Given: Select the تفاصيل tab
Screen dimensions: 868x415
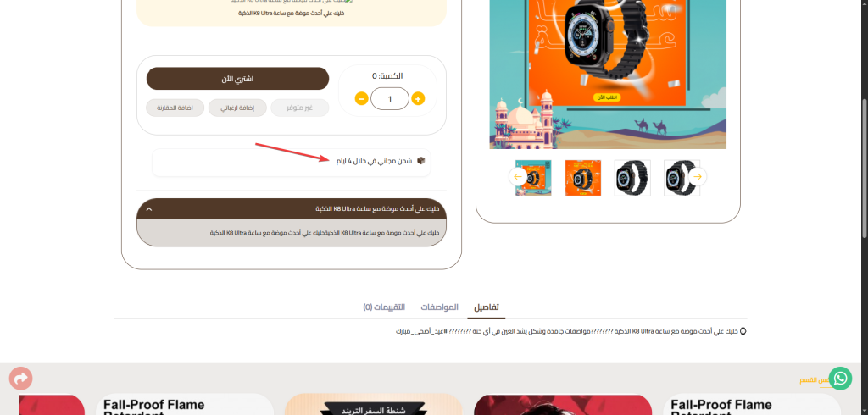Looking at the screenshot, I should coord(487,307).
